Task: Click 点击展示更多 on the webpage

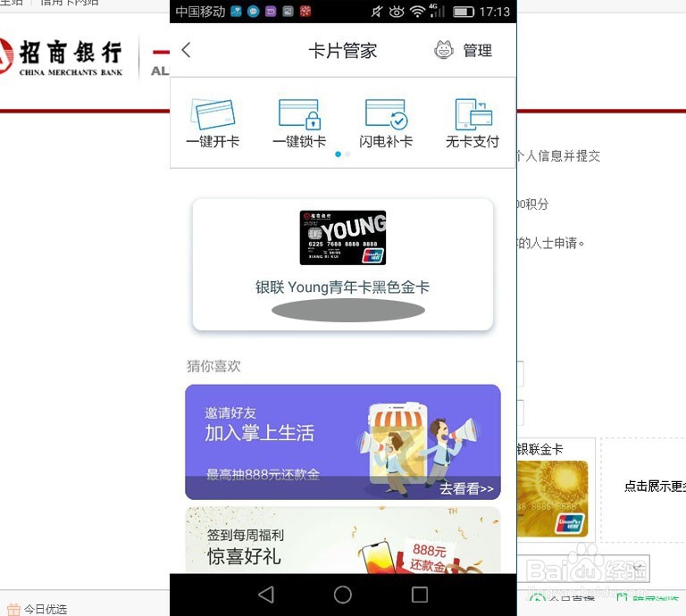Action: (x=655, y=487)
